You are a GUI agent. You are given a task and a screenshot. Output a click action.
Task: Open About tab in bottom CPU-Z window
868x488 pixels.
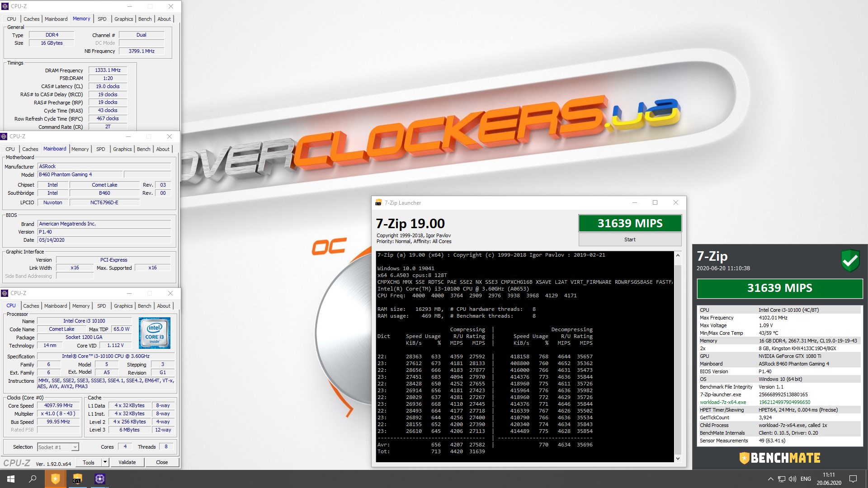[164, 306]
